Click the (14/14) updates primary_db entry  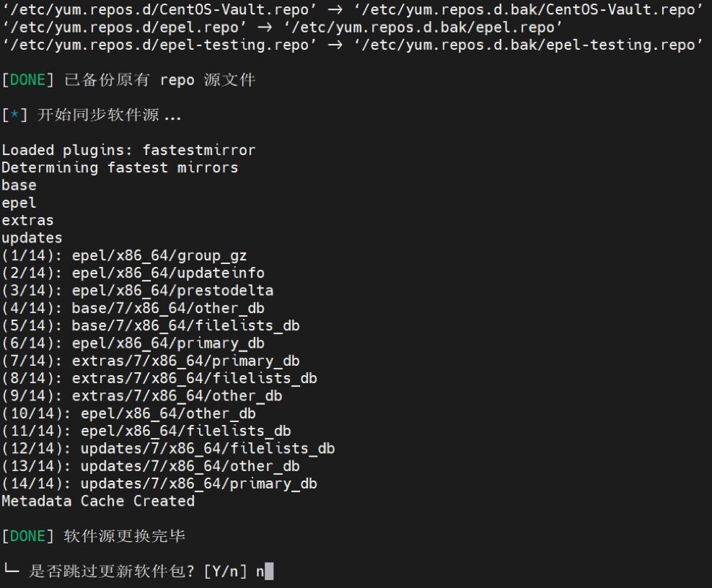[159, 483]
